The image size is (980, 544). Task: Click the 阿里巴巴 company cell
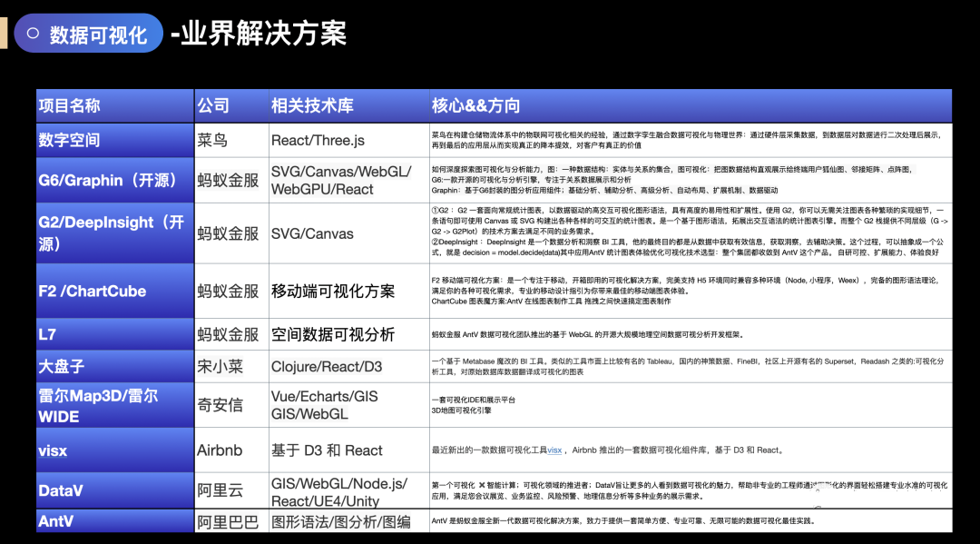pos(231,521)
